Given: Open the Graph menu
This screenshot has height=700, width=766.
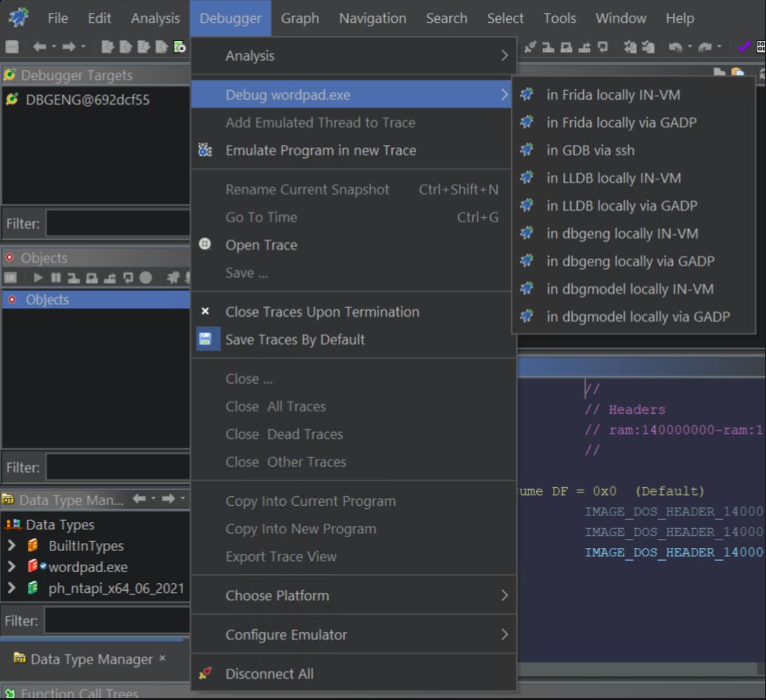Looking at the screenshot, I should point(300,18).
